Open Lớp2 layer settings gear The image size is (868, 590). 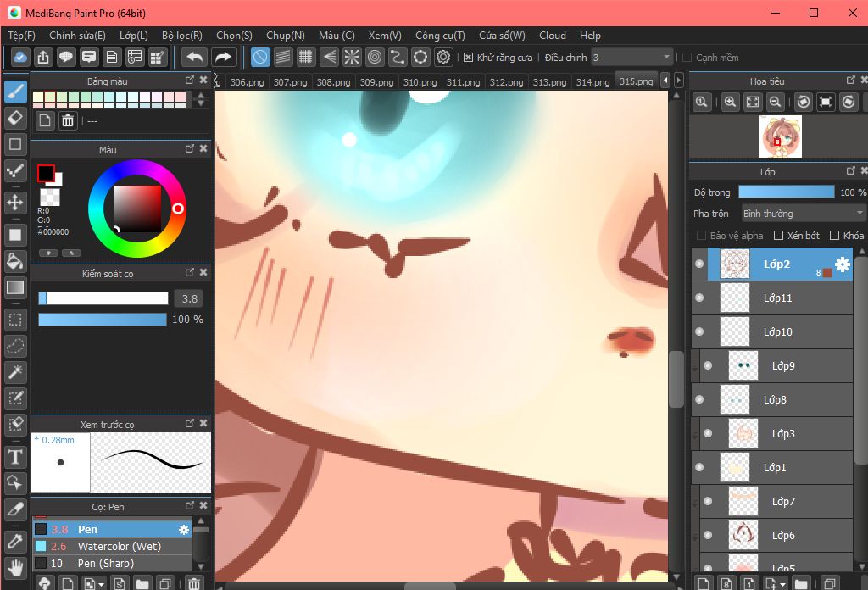point(842,264)
